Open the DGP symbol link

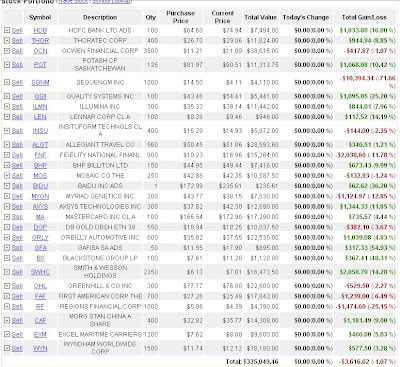click(x=40, y=227)
